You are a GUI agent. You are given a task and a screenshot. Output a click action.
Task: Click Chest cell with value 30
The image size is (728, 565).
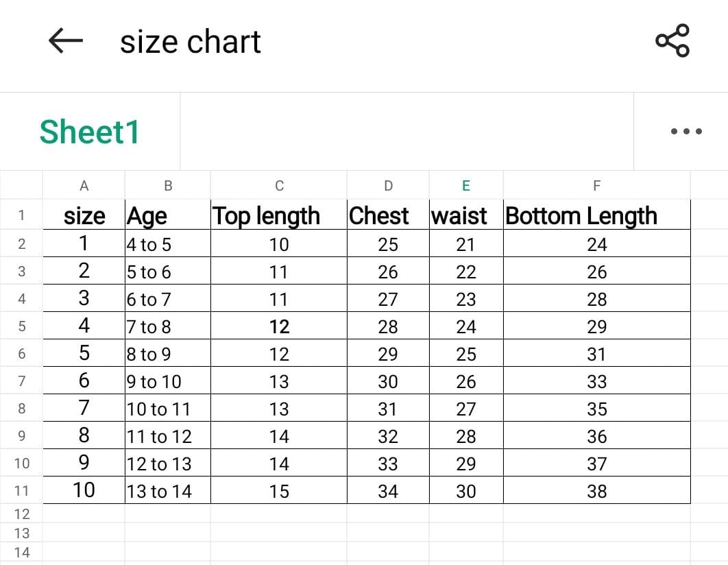[x=387, y=381]
